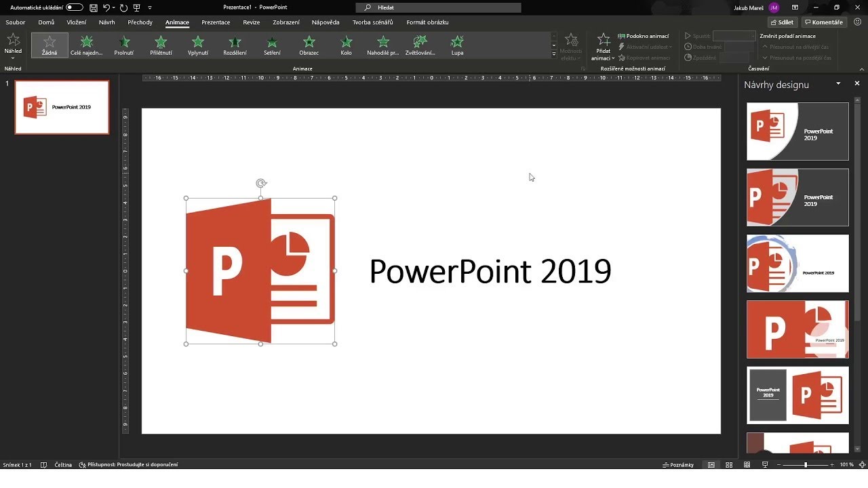Select the Žádná (none) animation

coord(50,45)
